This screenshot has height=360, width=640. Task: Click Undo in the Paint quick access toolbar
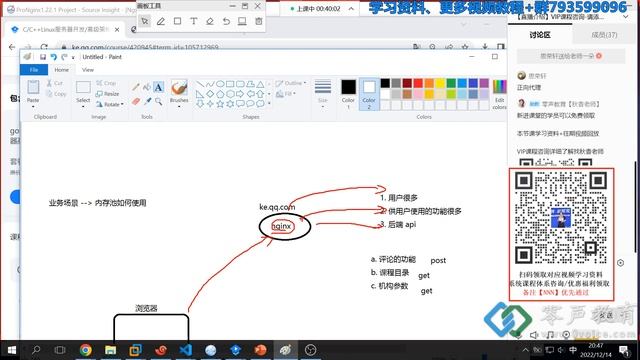coord(53,57)
